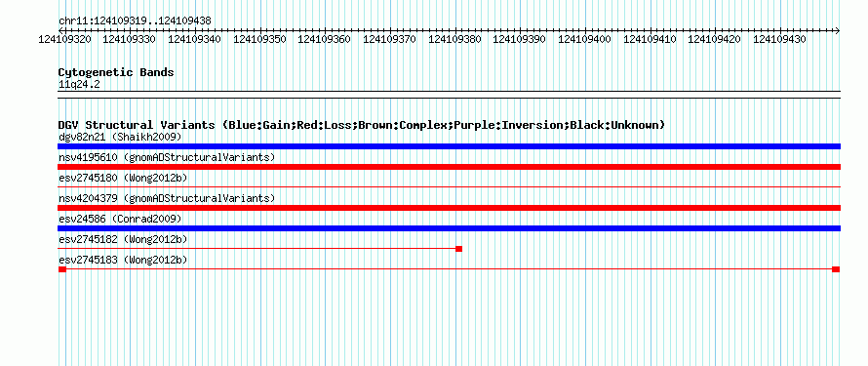868x366 pixels.
Task: Click the right red block of esv2745183
Action: (836, 269)
